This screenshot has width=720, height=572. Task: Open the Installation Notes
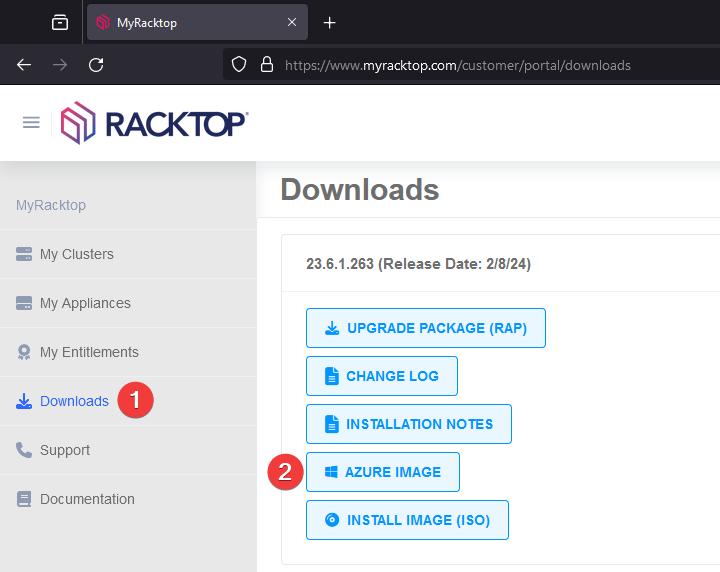click(409, 424)
